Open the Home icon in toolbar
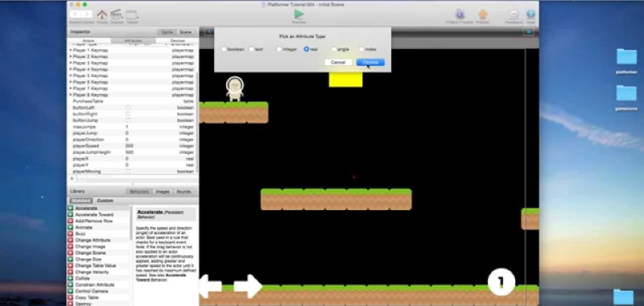 pos(102,14)
